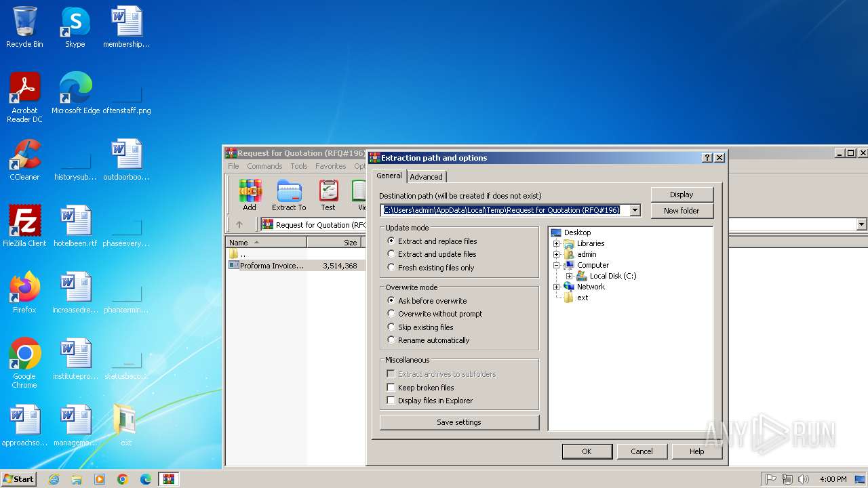
Task: Click the Size column header
Action: coord(334,242)
